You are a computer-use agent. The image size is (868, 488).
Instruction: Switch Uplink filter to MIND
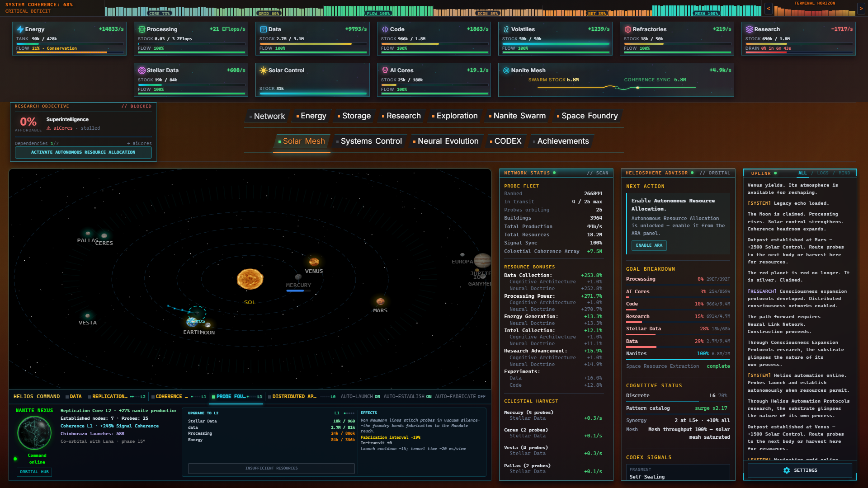844,173
